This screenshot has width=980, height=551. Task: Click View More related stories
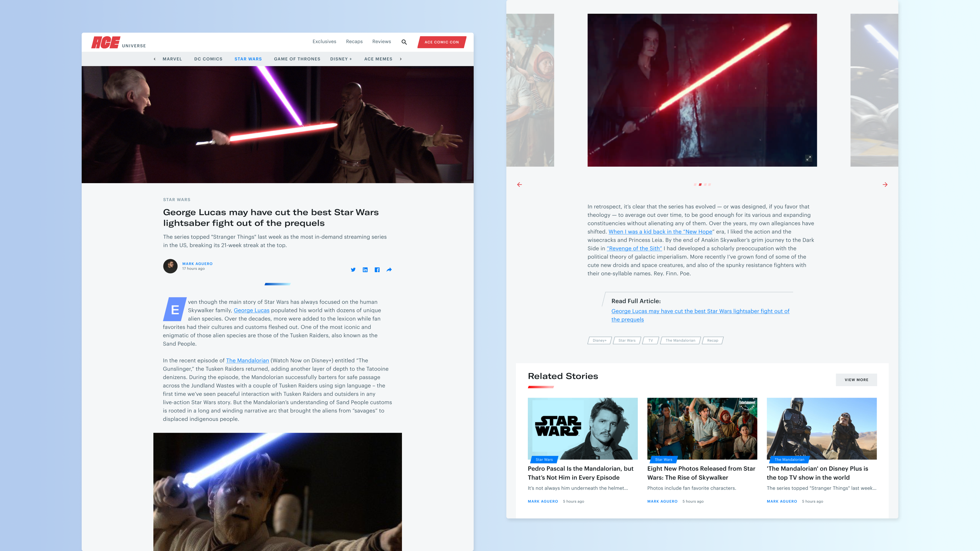[x=856, y=380]
